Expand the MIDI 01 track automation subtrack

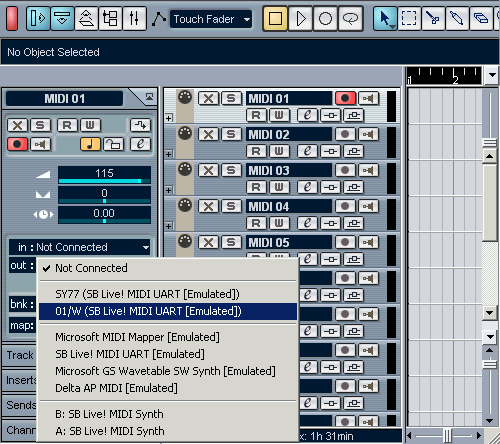click(x=169, y=118)
